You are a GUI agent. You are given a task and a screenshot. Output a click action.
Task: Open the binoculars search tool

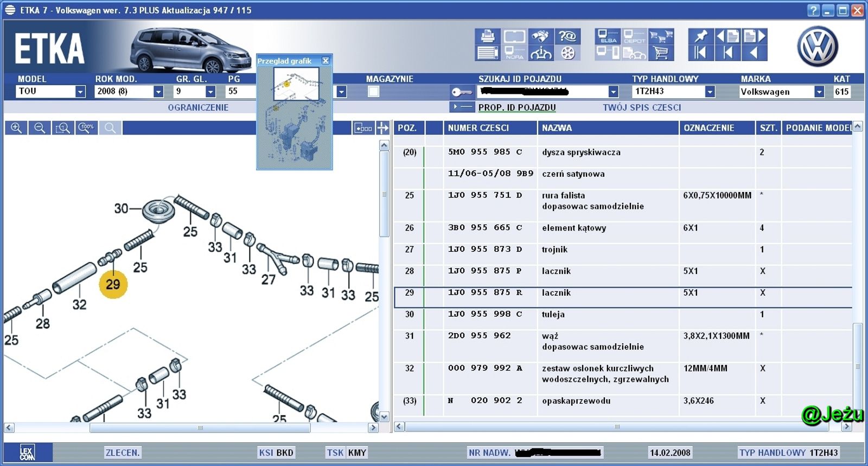coord(541,36)
